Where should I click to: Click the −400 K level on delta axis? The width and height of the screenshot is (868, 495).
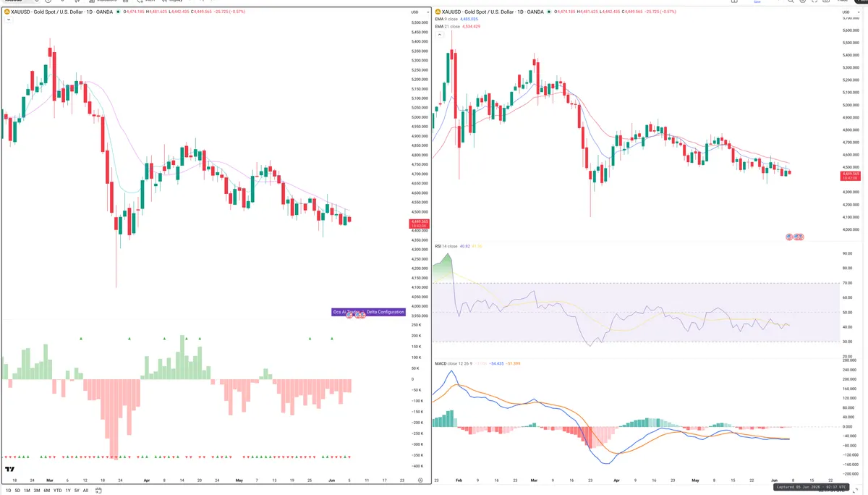click(417, 466)
